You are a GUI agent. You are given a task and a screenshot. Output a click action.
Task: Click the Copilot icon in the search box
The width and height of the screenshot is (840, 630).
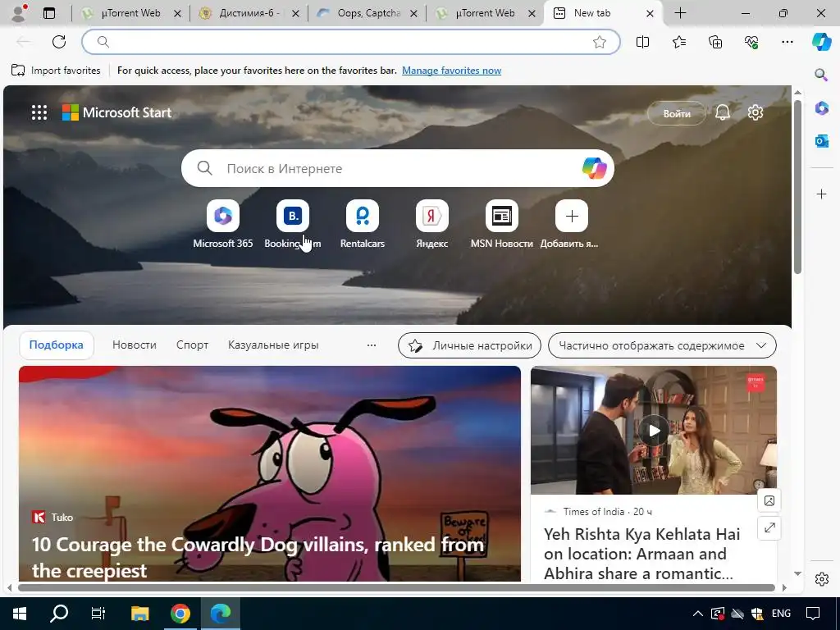pos(594,168)
